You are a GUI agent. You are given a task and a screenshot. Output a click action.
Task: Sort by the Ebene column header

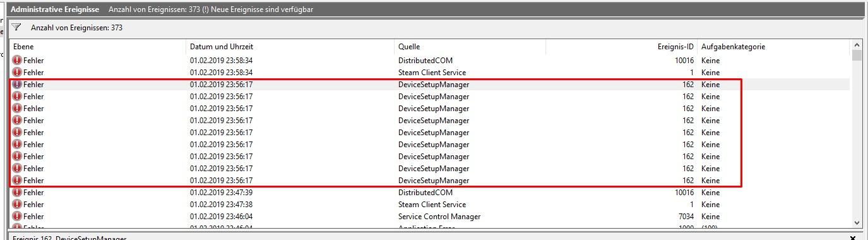point(98,47)
